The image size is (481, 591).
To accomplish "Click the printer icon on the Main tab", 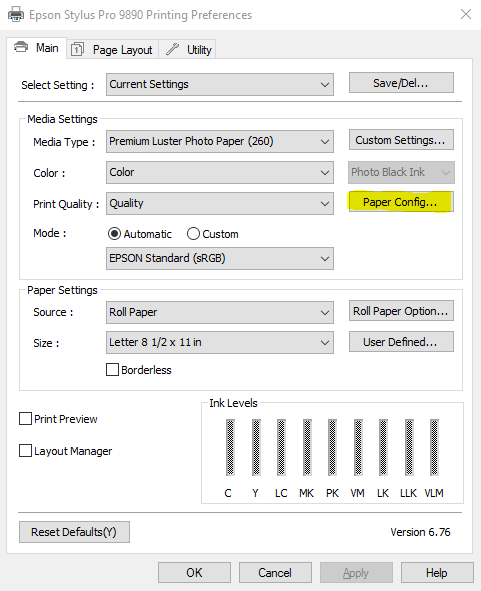I will click(21, 47).
